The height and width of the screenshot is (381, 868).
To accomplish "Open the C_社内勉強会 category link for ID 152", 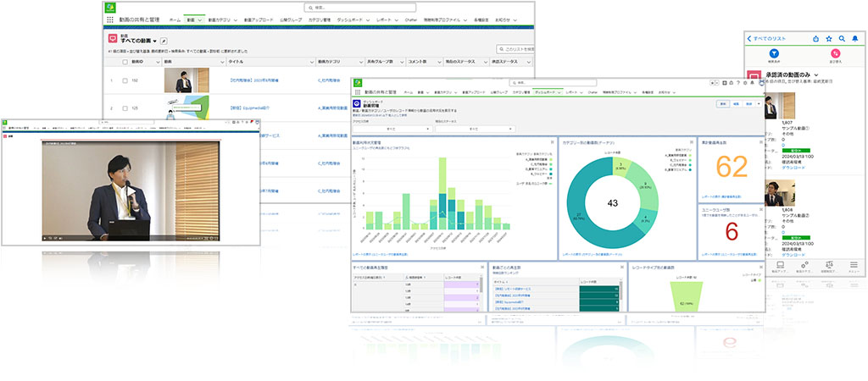I will click(329, 80).
